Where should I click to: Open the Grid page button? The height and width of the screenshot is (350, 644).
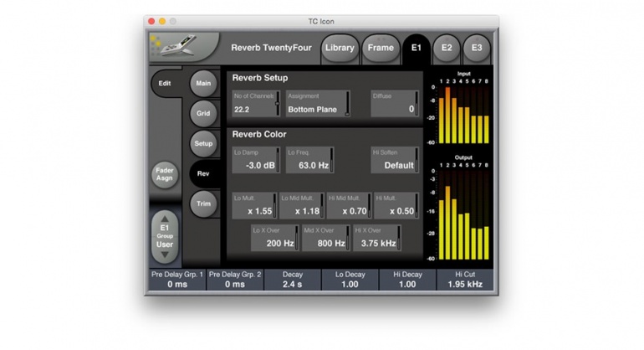[x=203, y=113]
